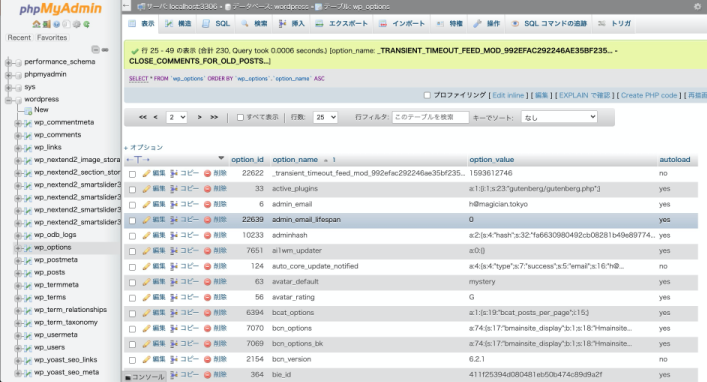Open phpMyAdmin documentation blue question icon

56,24
